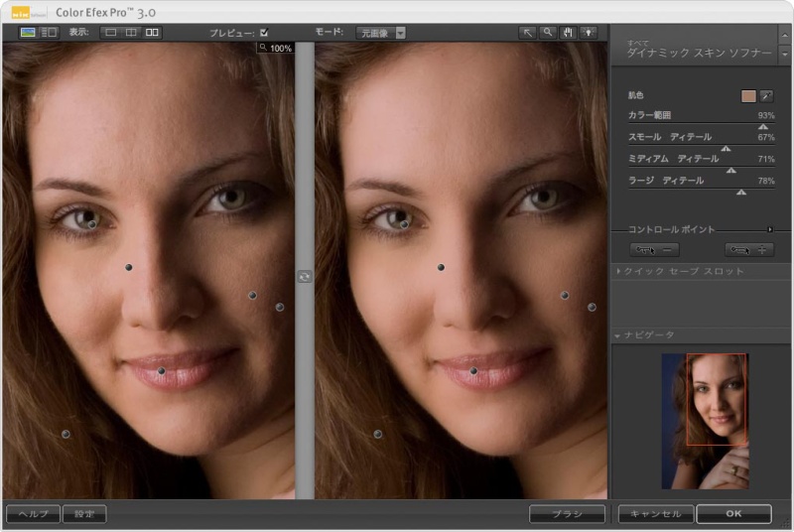Select hair control point in right preview

378,435
